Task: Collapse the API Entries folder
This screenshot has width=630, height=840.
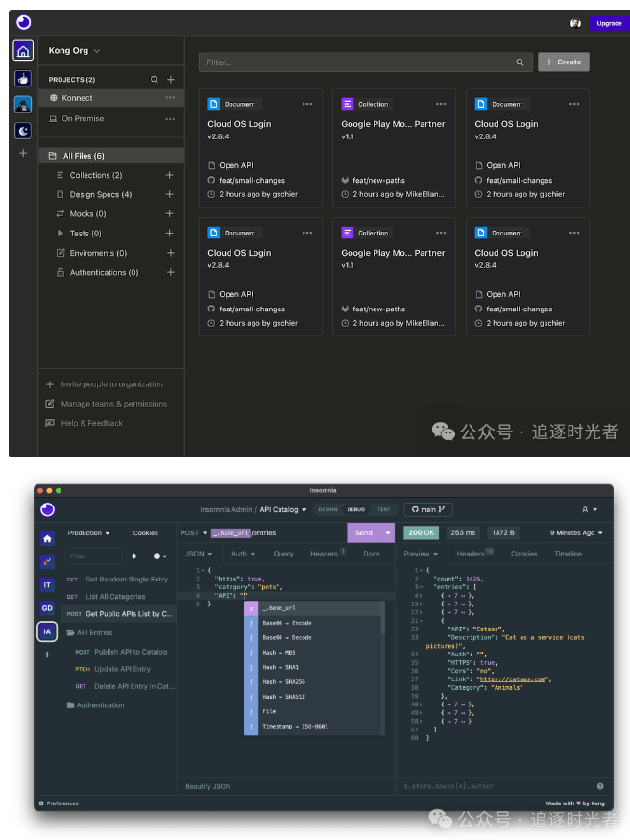Action: click(x=90, y=632)
